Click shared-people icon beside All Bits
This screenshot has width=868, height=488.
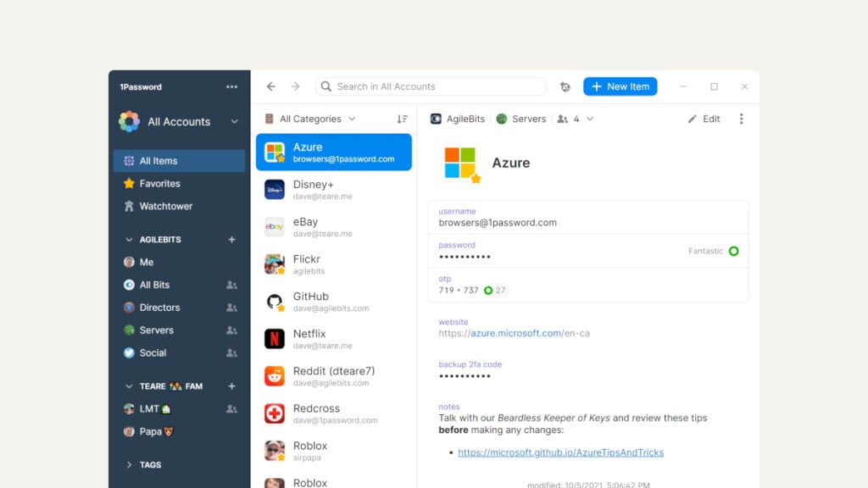(x=231, y=285)
